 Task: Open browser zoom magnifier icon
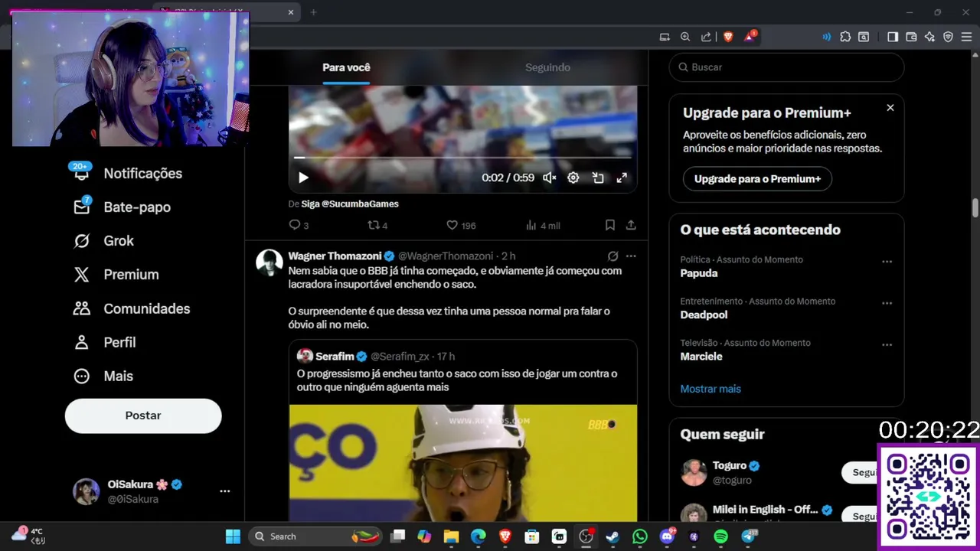coord(685,37)
